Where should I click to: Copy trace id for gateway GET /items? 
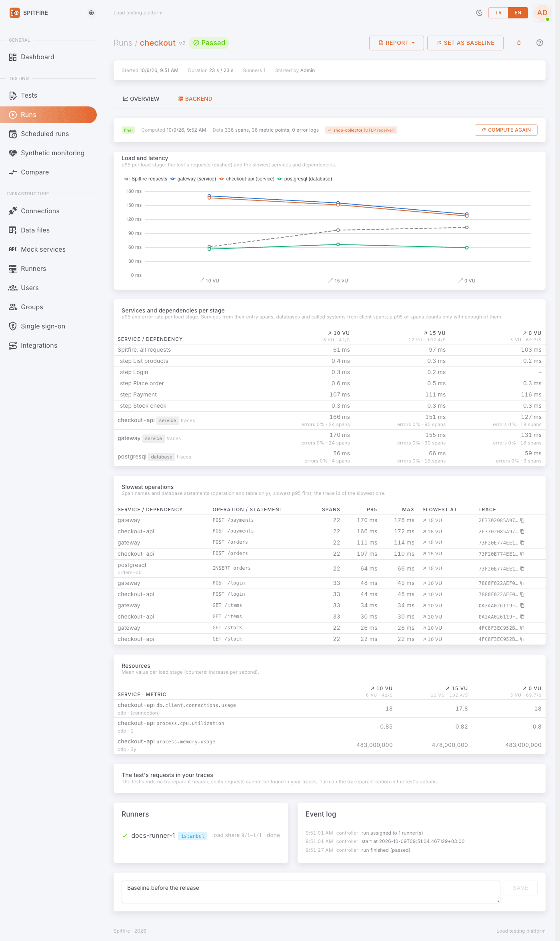tap(522, 606)
